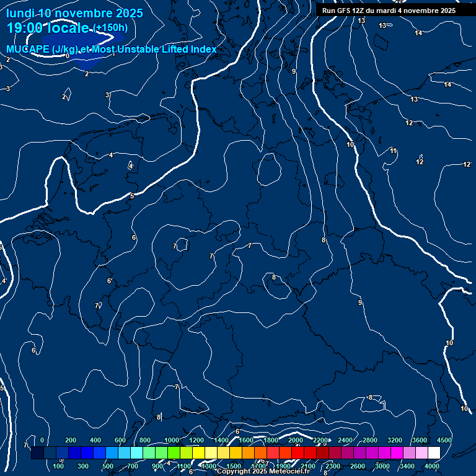Click the 'lundi 10 novembre 2025' date title
This screenshot has height=476, width=476.
(74, 13)
